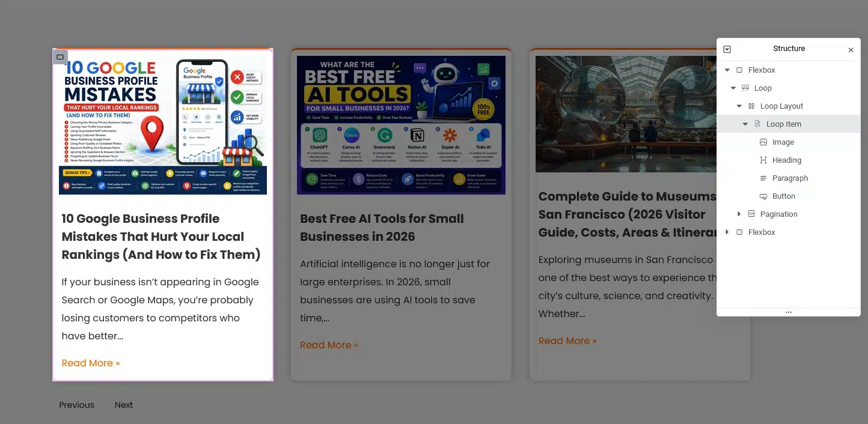Expand the Pagination node arrow
This screenshot has width=868, height=424.
(739, 214)
